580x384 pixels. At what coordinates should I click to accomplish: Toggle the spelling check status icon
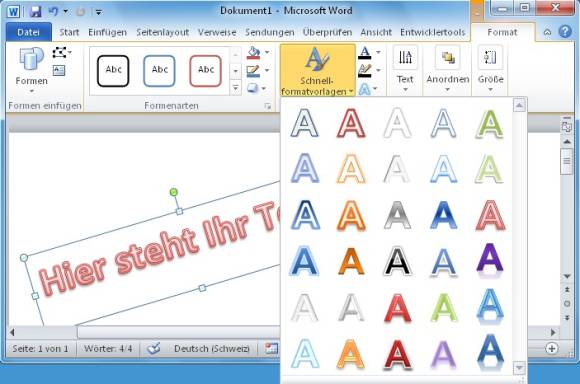tap(154, 348)
